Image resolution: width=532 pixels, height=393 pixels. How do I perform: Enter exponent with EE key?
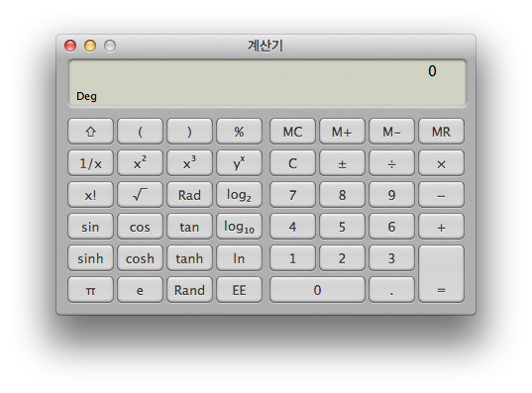pyautogui.click(x=239, y=290)
